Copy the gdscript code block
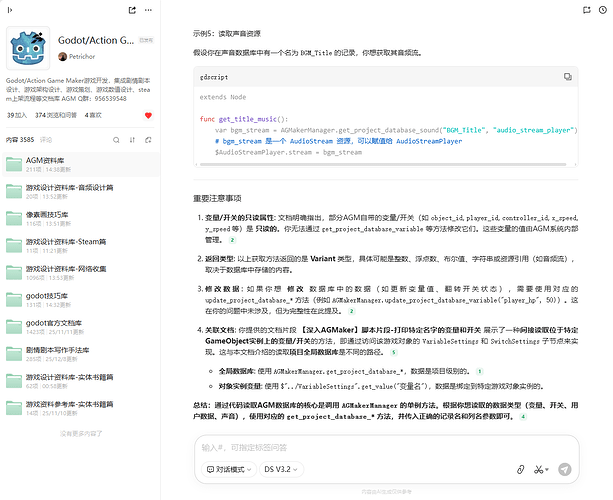The height and width of the screenshot is (500, 613). click(568, 75)
